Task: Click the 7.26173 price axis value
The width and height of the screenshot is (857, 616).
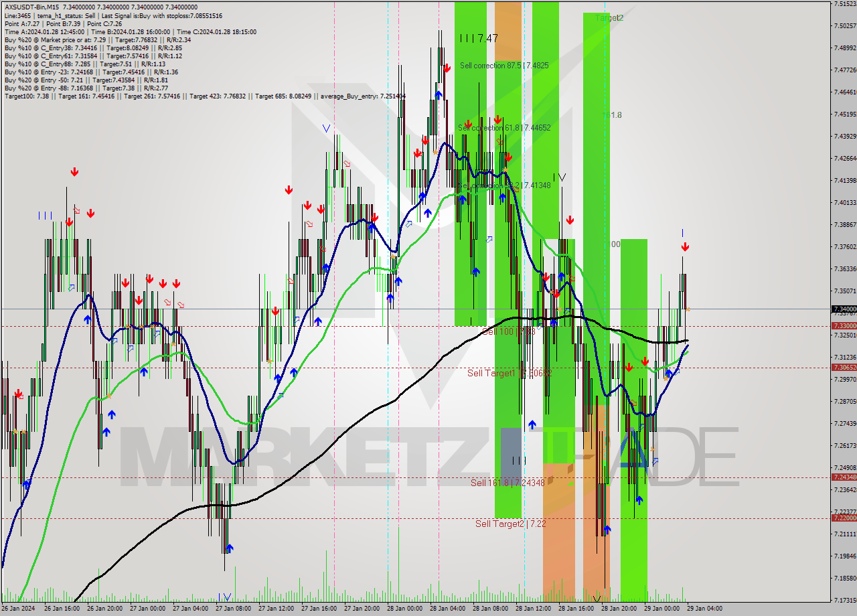Action: (x=845, y=446)
